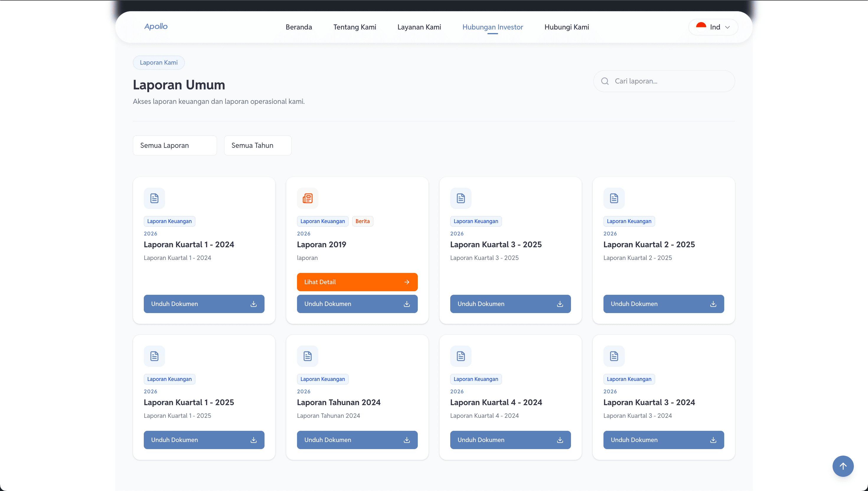Viewport: 868px width, 491px height.
Task: Click Unduh Dokumen for Laporan 2019
Action: (x=357, y=304)
